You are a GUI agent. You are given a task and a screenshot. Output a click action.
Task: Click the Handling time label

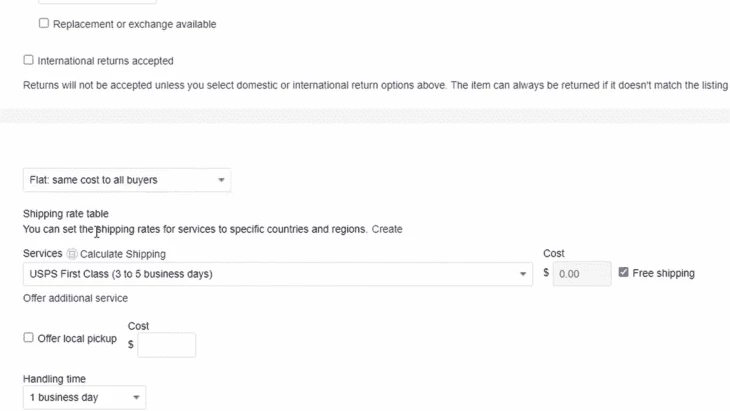coord(54,379)
